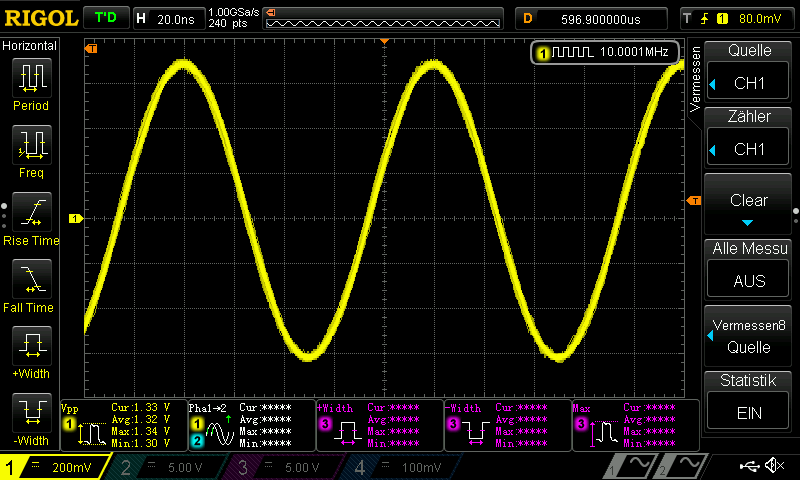Select the Period measurement icon
Screen dimensions: 800x480
(x=30, y=84)
